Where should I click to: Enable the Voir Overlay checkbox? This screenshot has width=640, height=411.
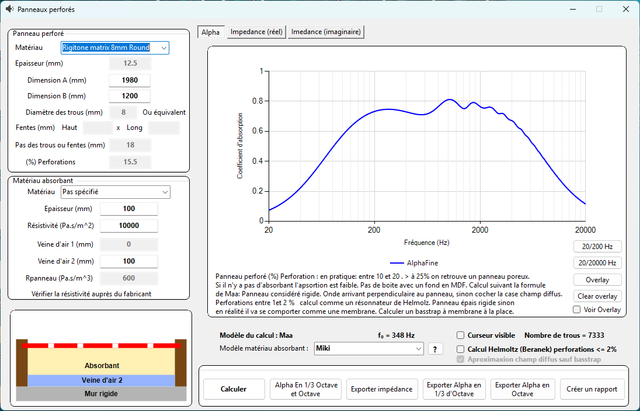coord(577,309)
